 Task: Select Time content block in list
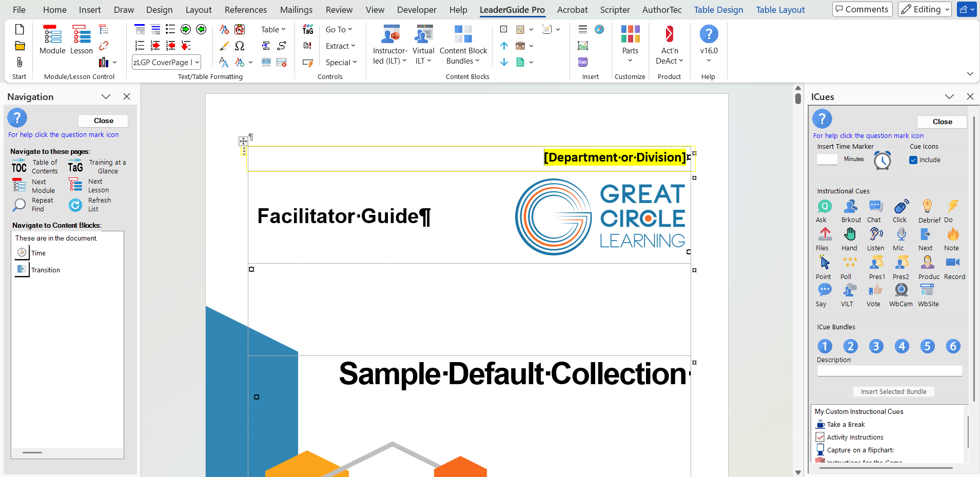(31, 253)
